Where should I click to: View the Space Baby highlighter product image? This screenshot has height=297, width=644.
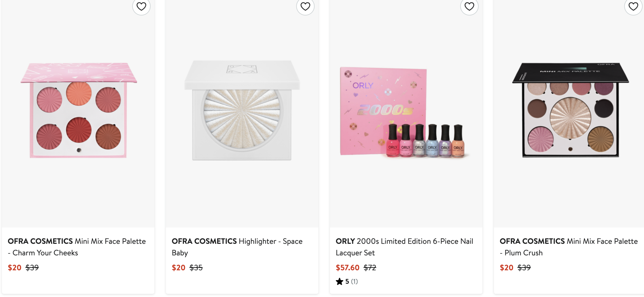(x=242, y=110)
